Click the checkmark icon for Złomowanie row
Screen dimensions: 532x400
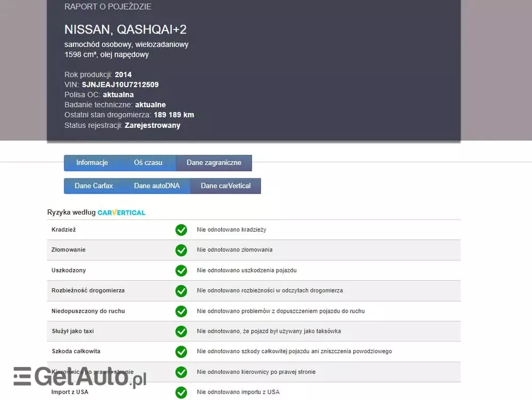(x=181, y=250)
